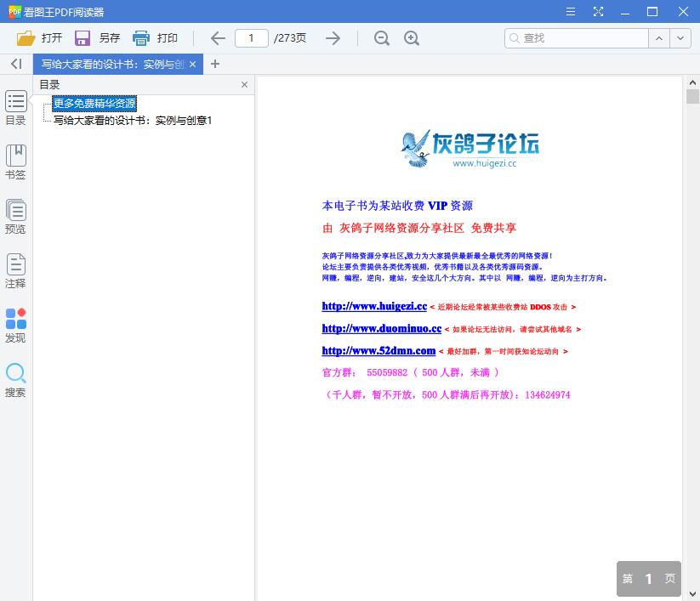Print the document with 打印 button
700x601 pixels.
point(155,38)
